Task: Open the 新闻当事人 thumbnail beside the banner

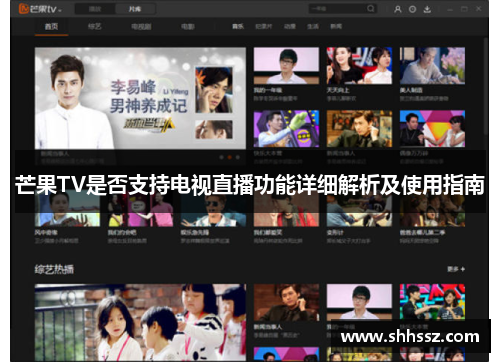Action: [x=359, y=129]
